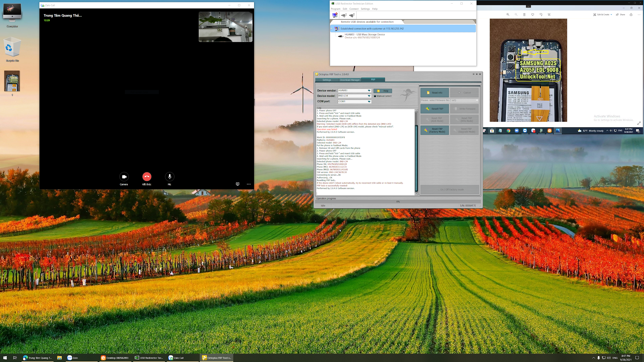Open the Device vendor dropdown
This screenshot has width=644, height=362.
tap(369, 90)
